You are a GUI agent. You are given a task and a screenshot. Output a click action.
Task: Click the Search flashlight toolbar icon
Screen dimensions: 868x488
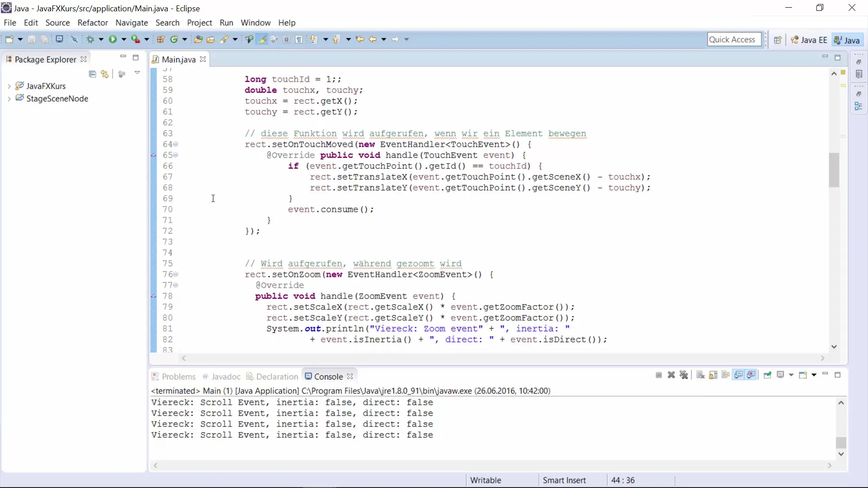224,39
